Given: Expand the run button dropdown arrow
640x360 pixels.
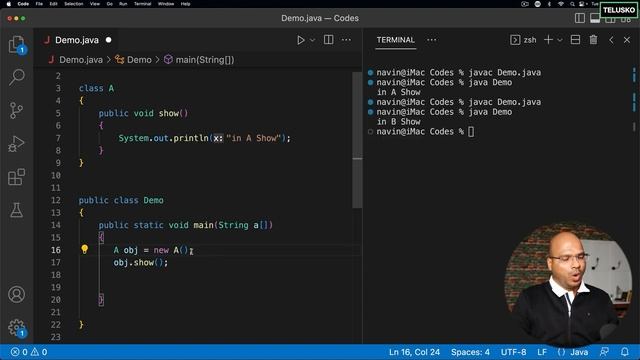Looking at the screenshot, I should (x=313, y=40).
